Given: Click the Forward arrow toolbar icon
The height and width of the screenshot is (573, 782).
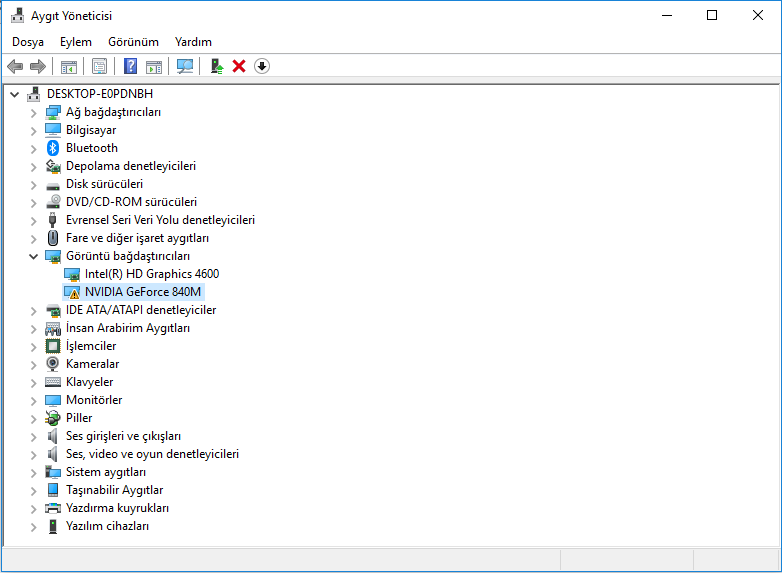Looking at the screenshot, I should pos(38,66).
